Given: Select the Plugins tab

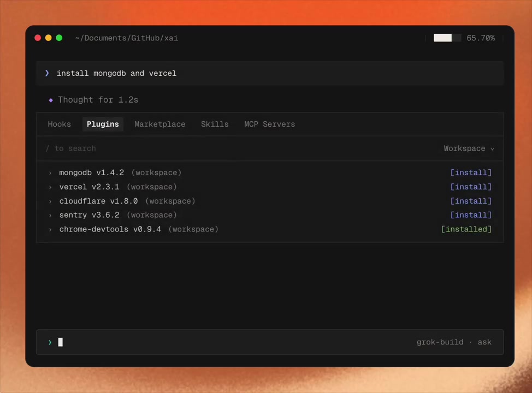Looking at the screenshot, I should point(103,124).
